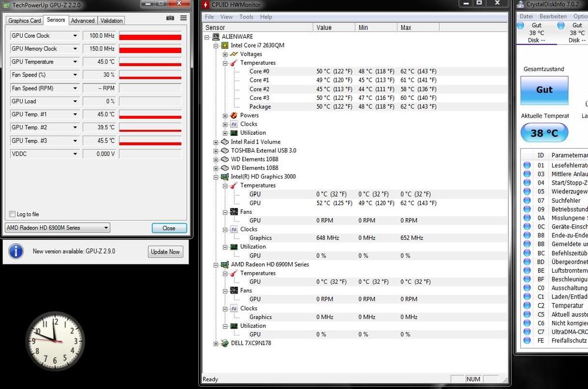
Task: Click the blue info icon for update
Action: pyautogui.click(x=16, y=251)
